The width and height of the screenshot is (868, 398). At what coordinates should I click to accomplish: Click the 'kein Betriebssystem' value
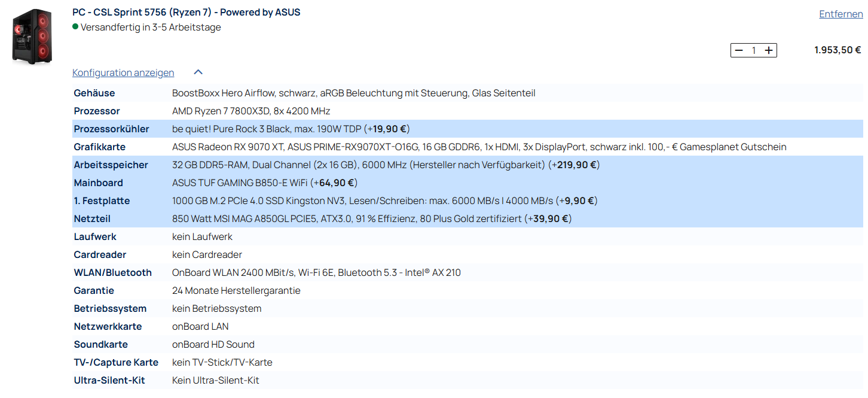(x=216, y=308)
